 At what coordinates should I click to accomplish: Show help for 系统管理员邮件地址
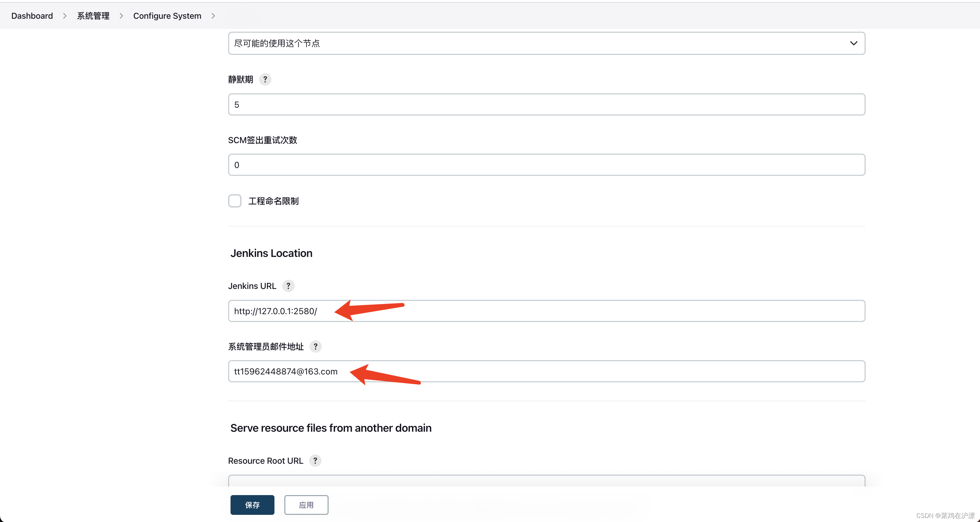315,346
